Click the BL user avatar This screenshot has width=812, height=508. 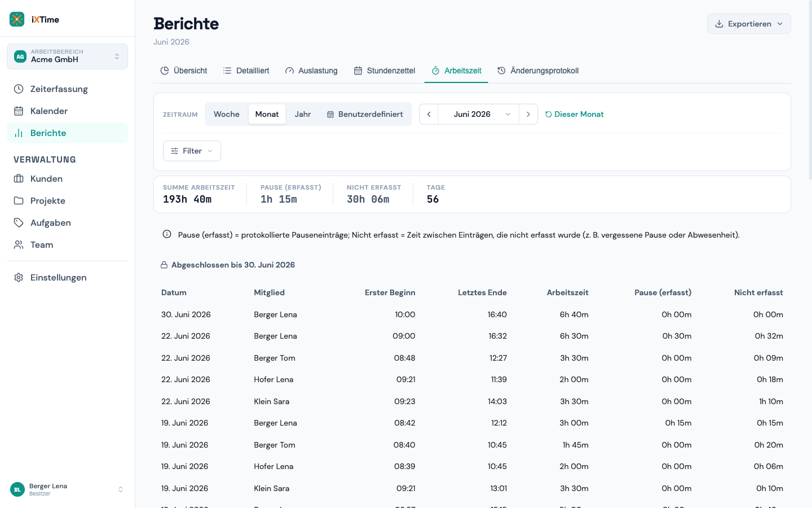(x=17, y=489)
